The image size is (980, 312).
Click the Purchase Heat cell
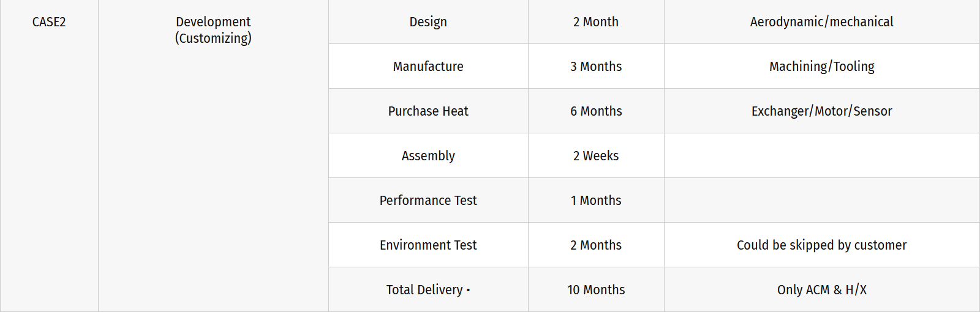[x=428, y=111]
